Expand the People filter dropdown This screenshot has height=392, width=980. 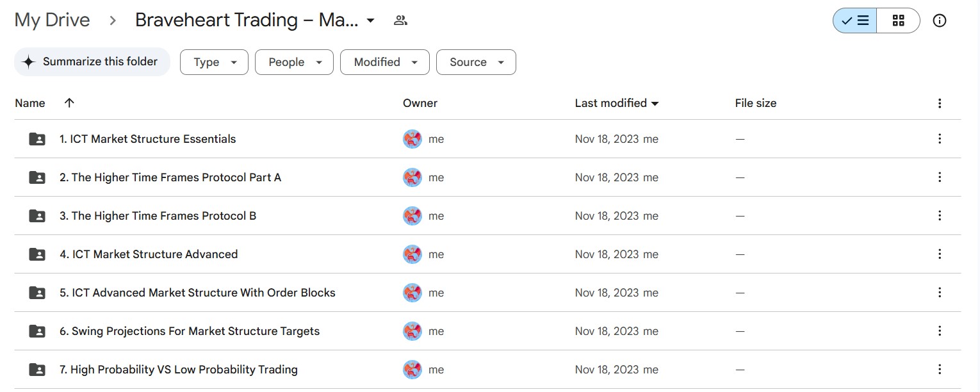coord(294,62)
